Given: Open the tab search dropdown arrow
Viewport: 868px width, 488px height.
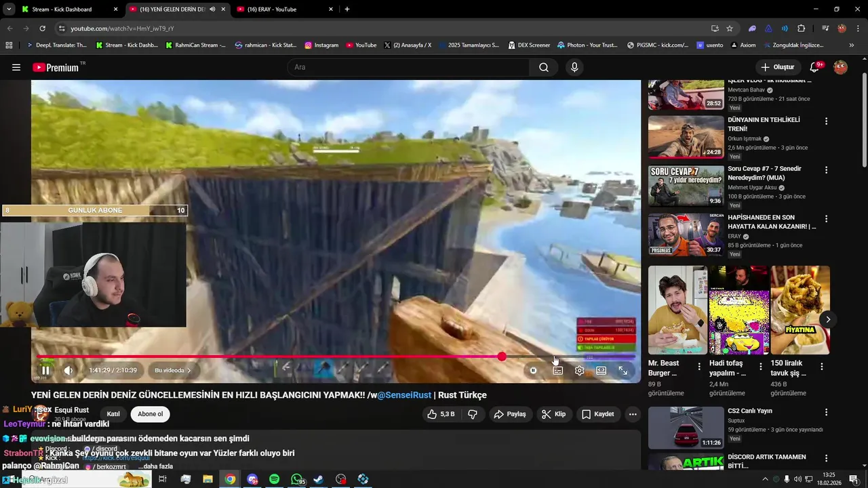Looking at the screenshot, I should 7,9.
